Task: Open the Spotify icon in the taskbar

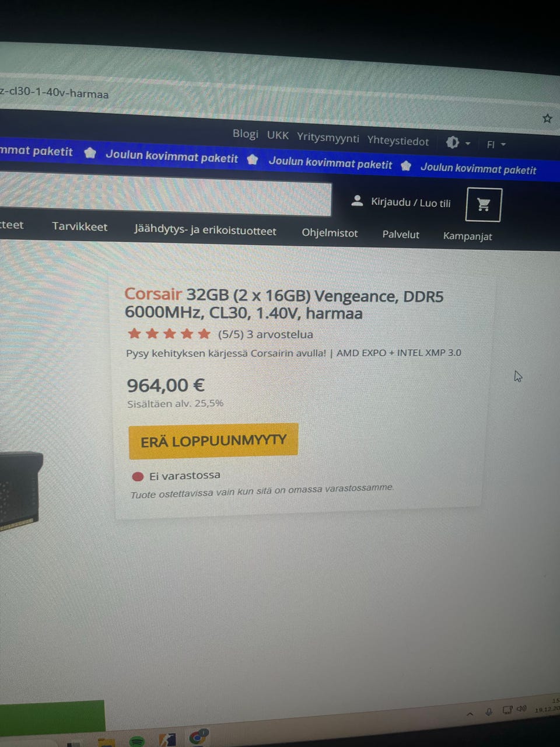Action: tap(136, 742)
